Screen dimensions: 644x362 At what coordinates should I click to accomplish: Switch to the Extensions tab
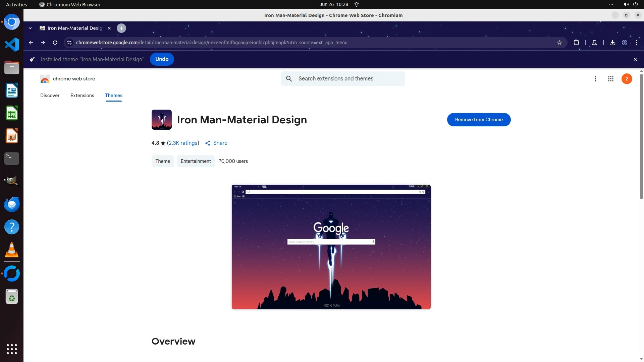[x=82, y=96]
